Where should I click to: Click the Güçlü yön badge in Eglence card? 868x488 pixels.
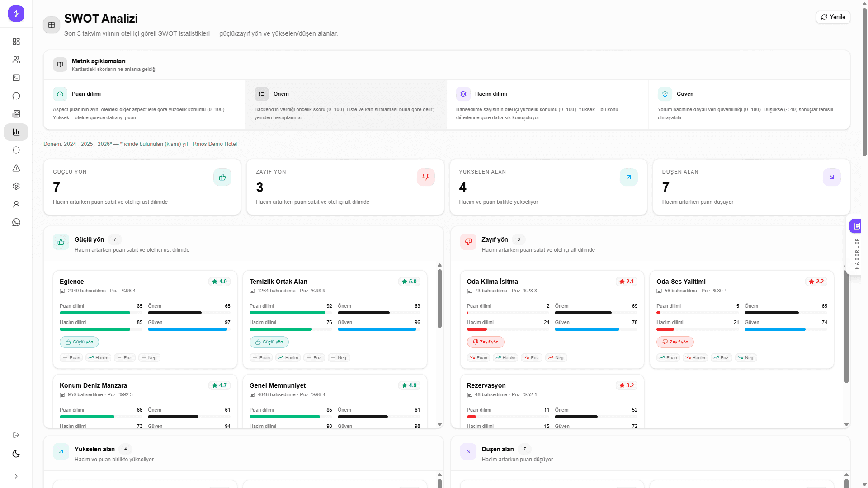pos(79,342)
